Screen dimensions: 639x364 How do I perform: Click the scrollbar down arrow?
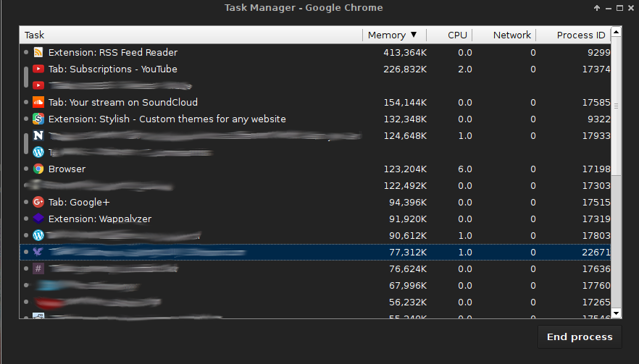click(x=616, y=313)
